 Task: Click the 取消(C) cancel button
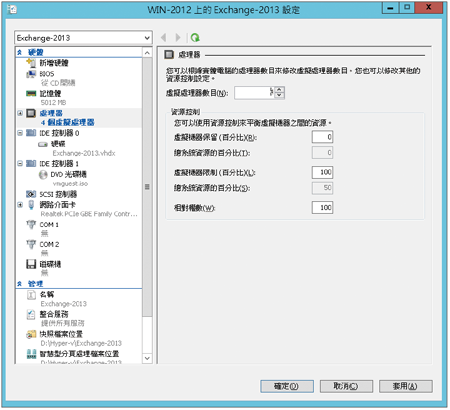click(346, 386)
